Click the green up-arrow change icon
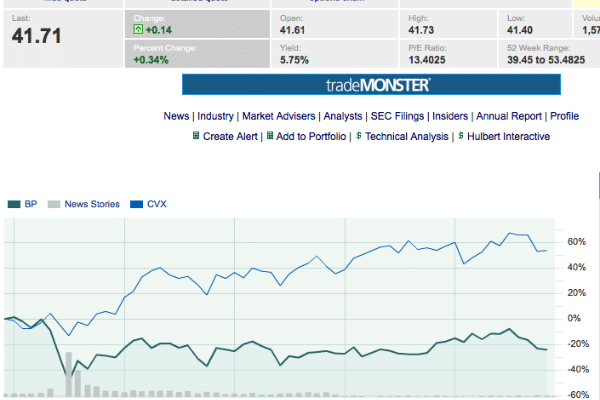 click(x=138, y=29)
